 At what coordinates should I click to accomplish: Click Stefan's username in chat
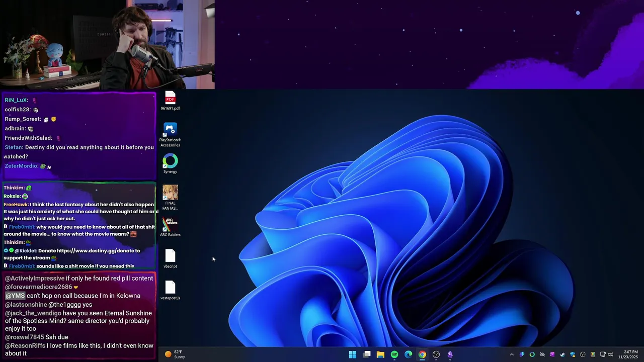pyautogui.click(x=14, y=147)
